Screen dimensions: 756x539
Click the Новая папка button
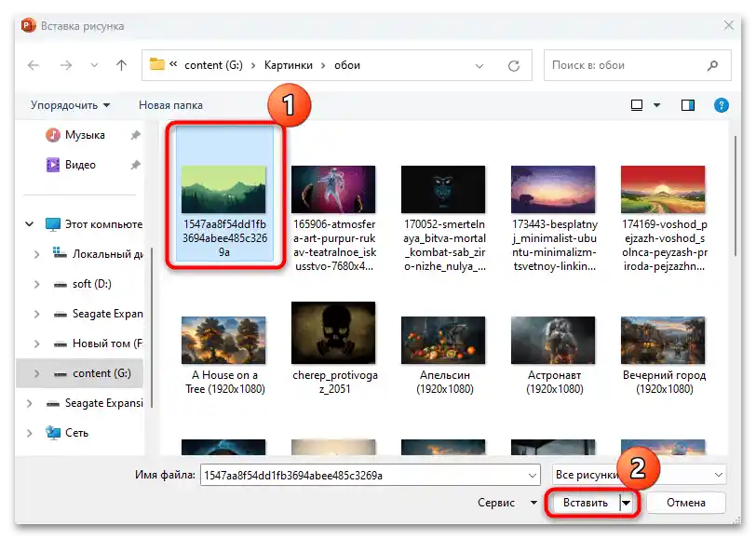point(173,105)
